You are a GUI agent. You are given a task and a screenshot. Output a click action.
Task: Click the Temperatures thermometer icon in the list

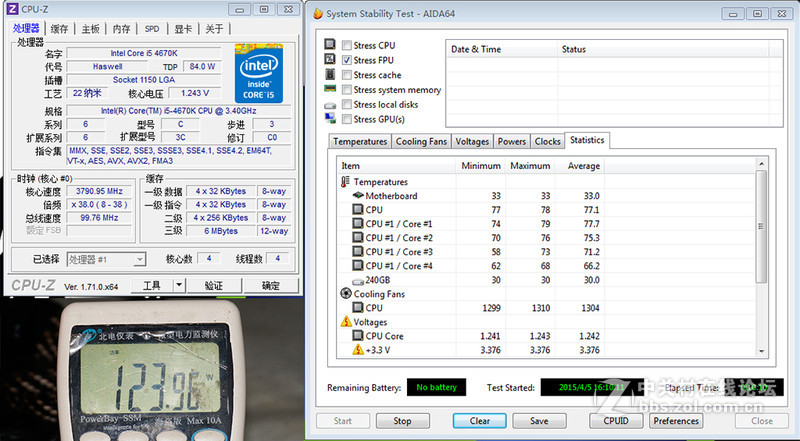click(x=346, y=182)
